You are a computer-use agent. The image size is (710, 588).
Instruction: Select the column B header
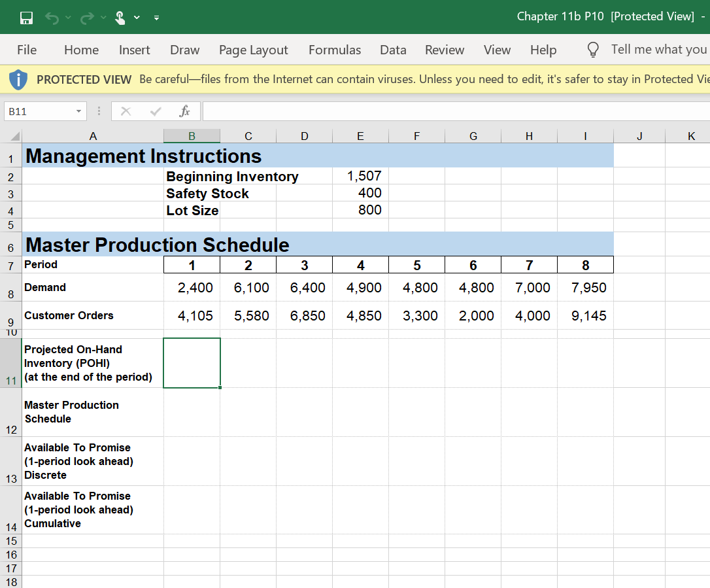(192, 135)
